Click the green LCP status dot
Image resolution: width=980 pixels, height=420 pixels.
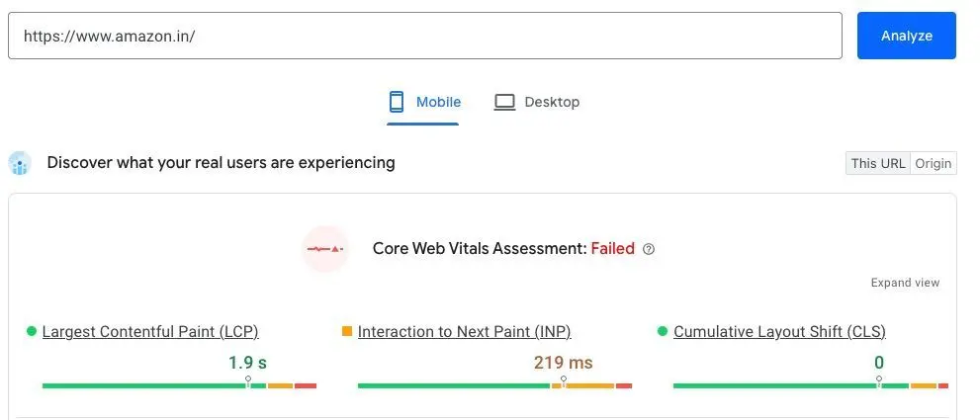(32, 331)
